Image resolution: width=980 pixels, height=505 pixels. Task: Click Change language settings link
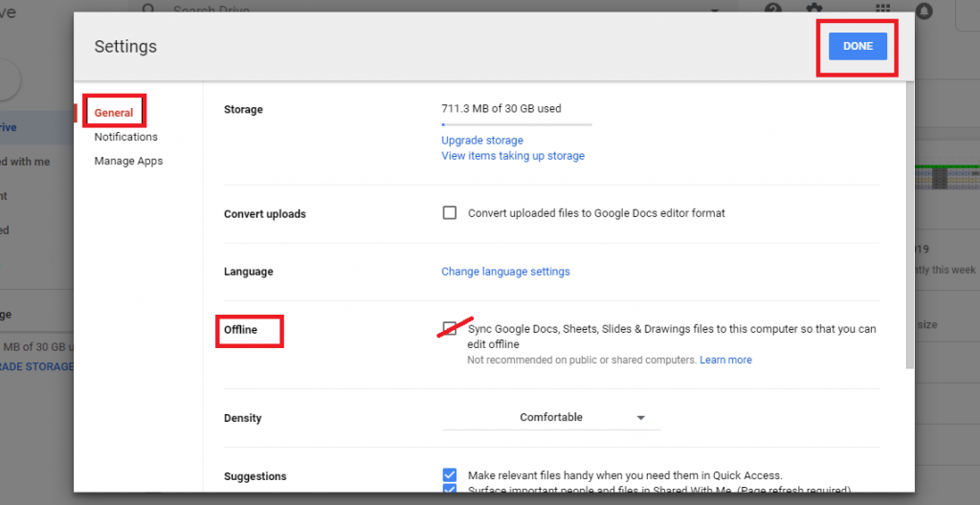click(x=505, y=272)
